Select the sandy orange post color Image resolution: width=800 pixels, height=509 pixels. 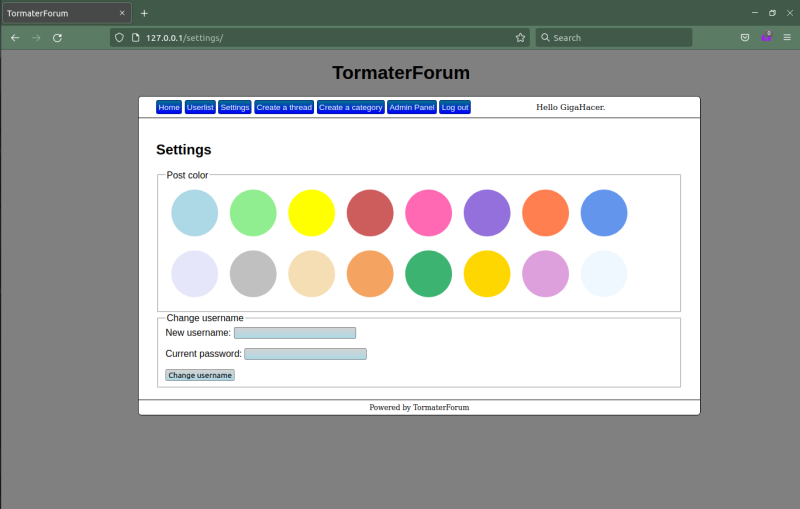coord(370,274)
